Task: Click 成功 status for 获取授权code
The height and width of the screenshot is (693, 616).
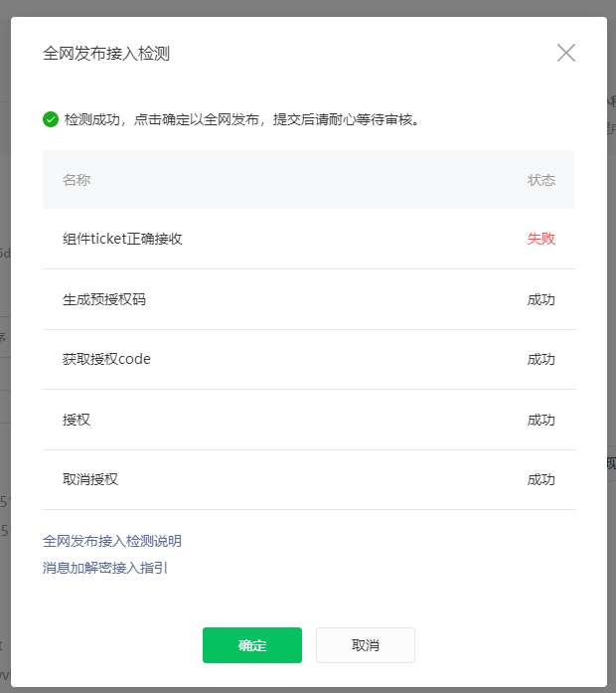Action: 540,359
